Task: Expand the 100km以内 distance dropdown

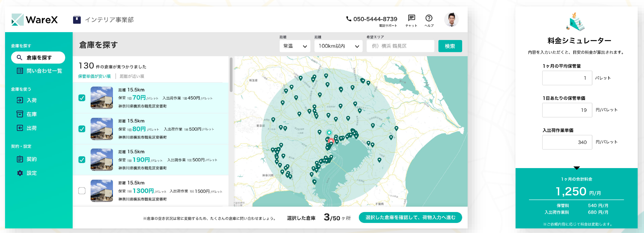Action: pyautogui.click(x=338, y=46)
